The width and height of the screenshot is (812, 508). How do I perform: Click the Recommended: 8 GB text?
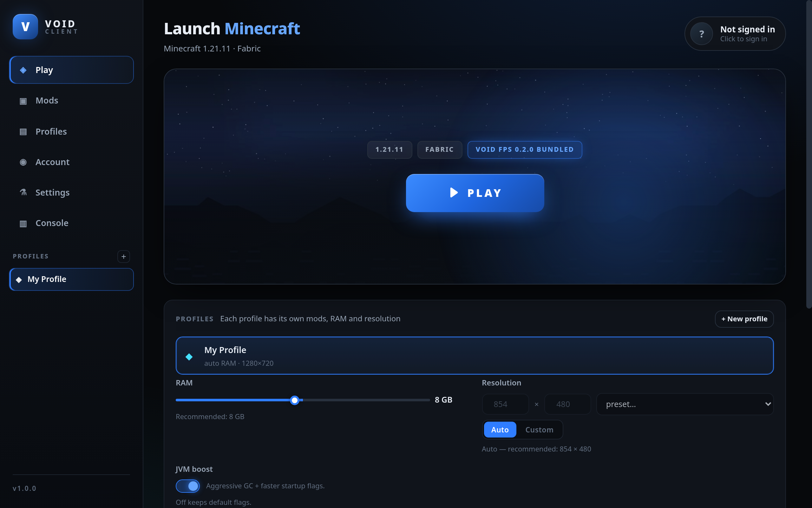[x=210, y=417]
